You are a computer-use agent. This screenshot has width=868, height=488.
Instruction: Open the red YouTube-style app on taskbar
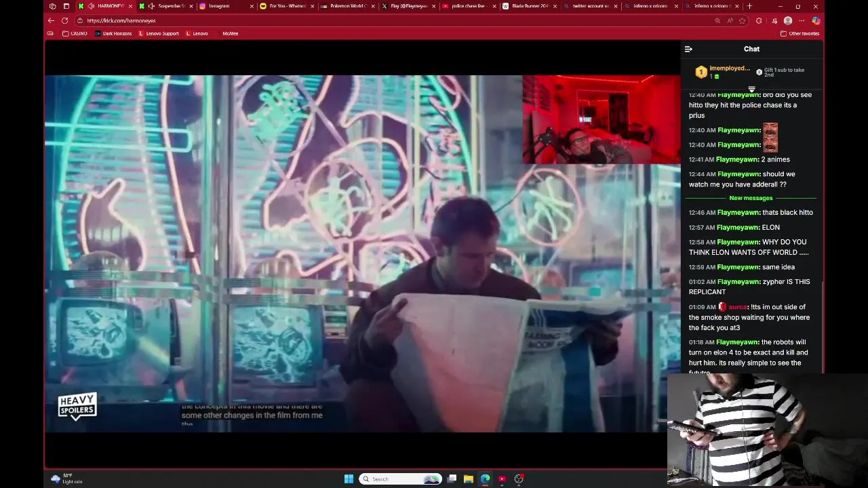502,479
